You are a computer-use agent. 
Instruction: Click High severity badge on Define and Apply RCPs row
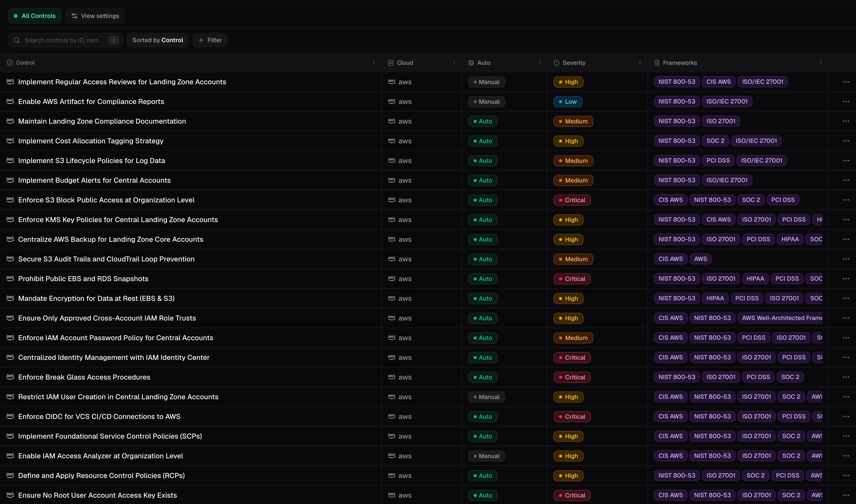[568, 476]
